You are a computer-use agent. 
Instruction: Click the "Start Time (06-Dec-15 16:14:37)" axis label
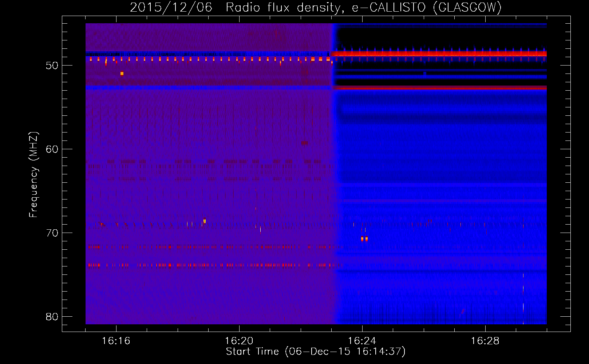(x=316, y=352)
